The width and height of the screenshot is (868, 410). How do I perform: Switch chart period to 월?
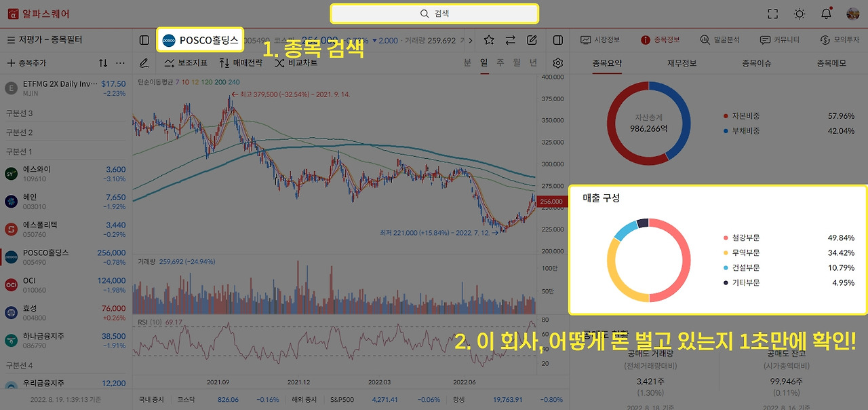click(517, 62)
